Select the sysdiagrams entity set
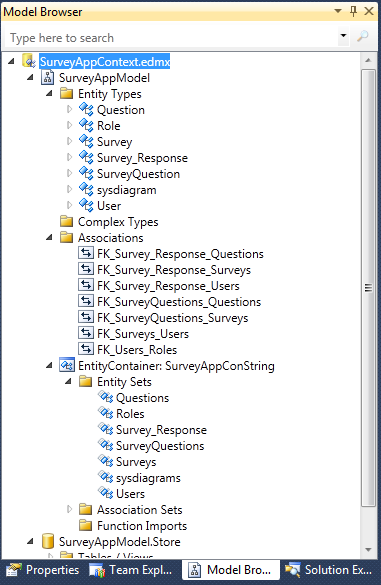This screenshot has width=381, height=585. click(148, 478)
